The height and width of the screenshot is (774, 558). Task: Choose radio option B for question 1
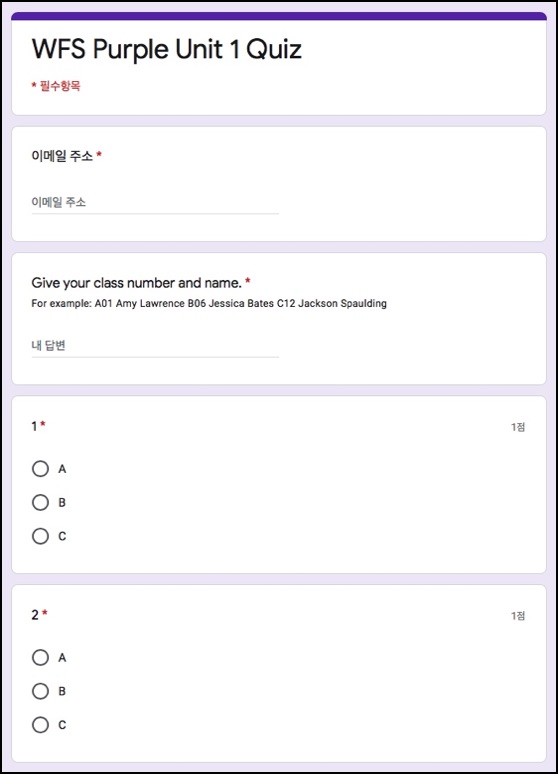pyautogui.click(x=40, y=503)
